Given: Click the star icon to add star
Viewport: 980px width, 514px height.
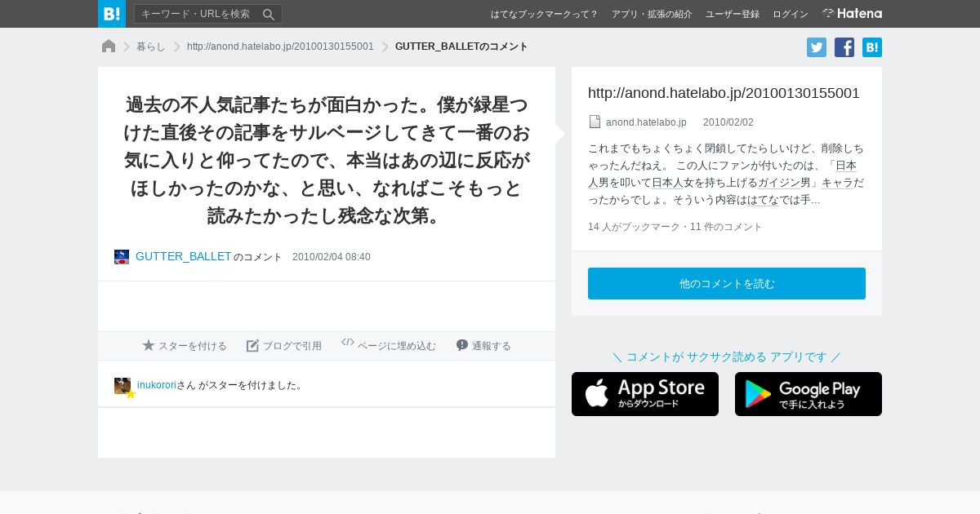Looking at the screenshot, I should point(149,345).
